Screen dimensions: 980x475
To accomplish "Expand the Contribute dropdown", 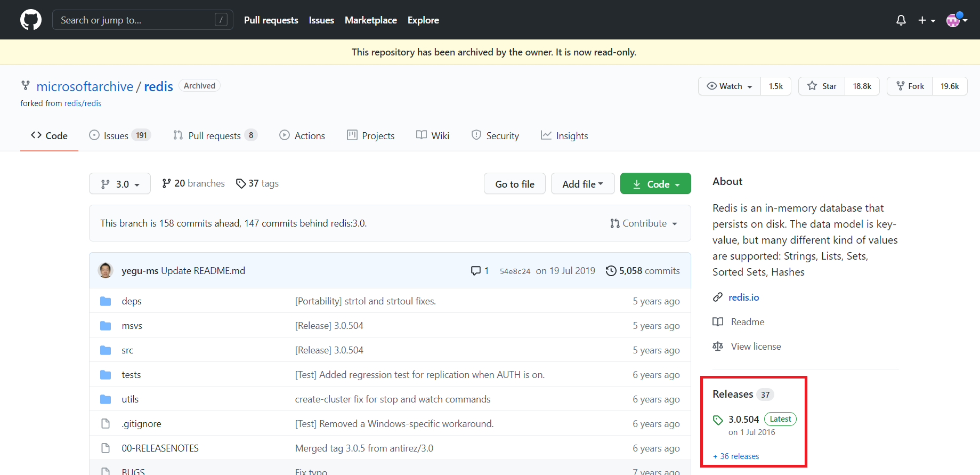I will (644, 223).
